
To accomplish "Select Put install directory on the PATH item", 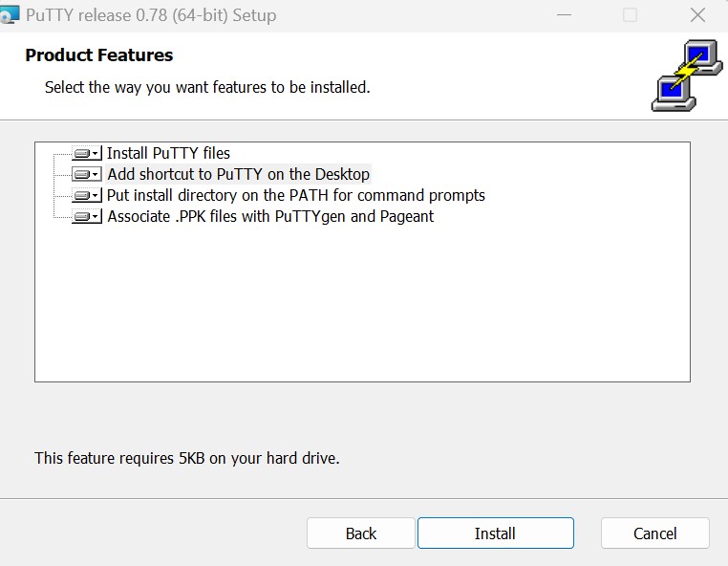I will point(296,195).
